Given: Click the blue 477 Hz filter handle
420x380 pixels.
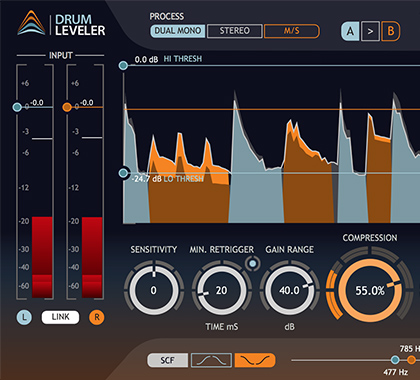Looking at the screenshot, I should coord(395,360).
